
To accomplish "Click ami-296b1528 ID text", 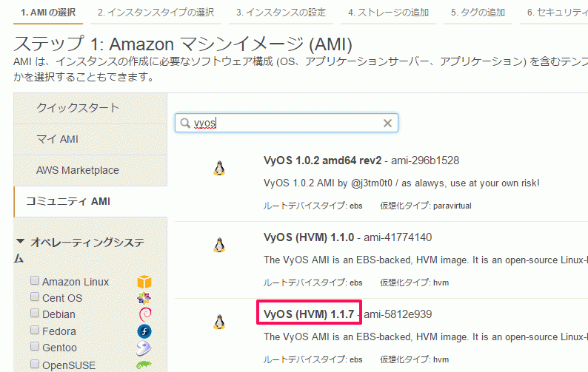I will click(425, 160).
